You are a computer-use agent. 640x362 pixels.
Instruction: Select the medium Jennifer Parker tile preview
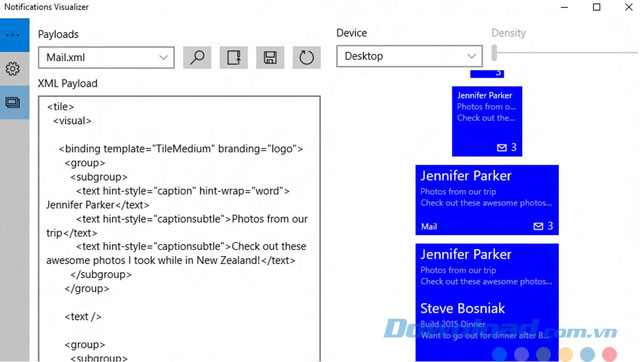click(487, 121)
